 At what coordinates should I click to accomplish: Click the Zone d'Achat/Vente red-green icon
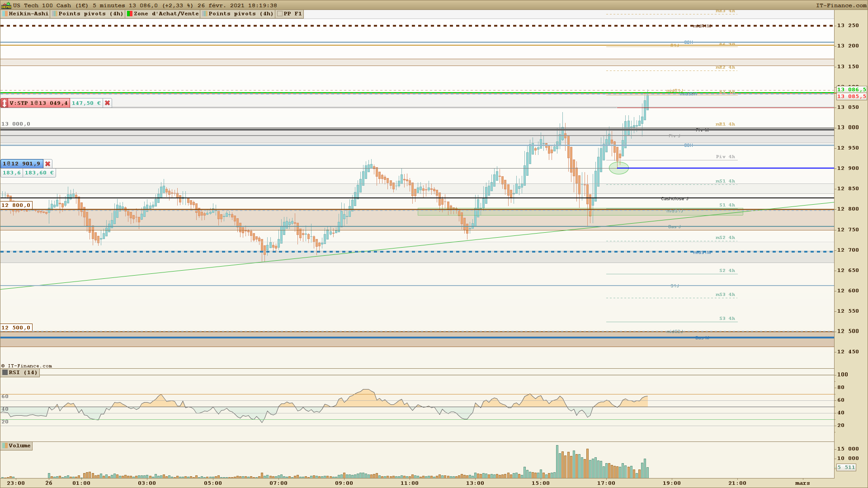(130, 14)
